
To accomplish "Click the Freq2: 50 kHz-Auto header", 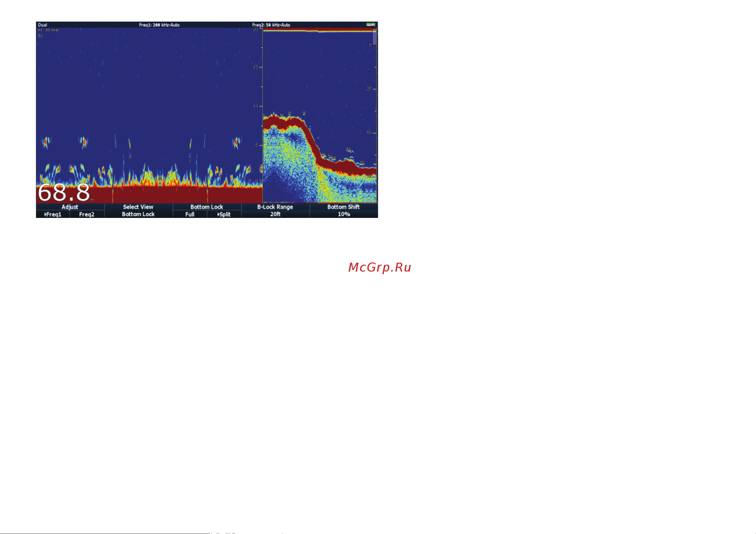I will 271,25.
